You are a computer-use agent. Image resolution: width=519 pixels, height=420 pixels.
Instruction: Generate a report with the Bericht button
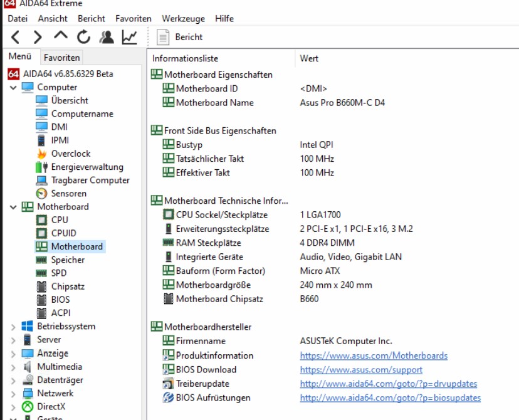[x=180, y=37]
